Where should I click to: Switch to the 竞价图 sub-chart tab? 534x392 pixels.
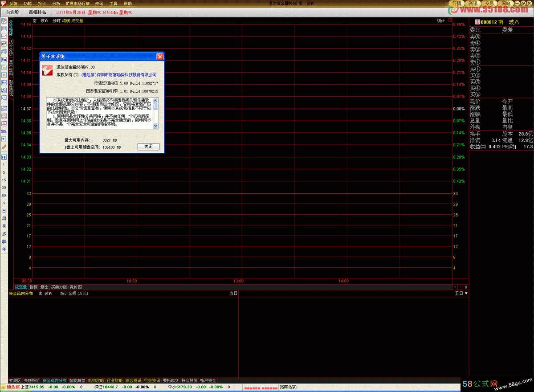pyautogui.click(x=76, y=287)
